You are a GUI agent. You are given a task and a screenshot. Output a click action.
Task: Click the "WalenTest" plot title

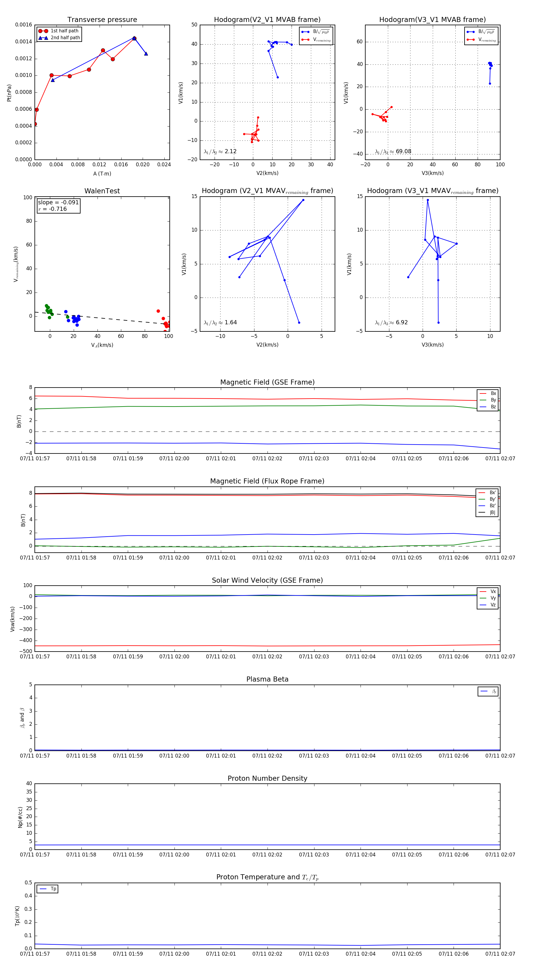102,191
